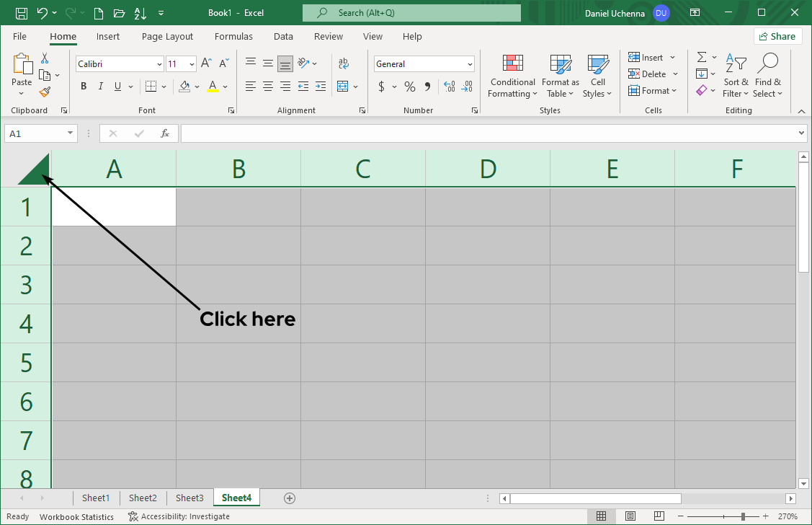Open the Calibri font name dropdown

(x=159, y=64)
